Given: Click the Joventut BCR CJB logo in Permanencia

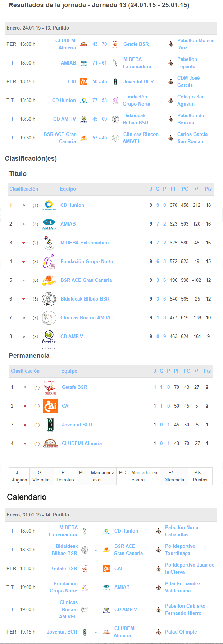Looking at the screenshot, I should tap(50, 425).
